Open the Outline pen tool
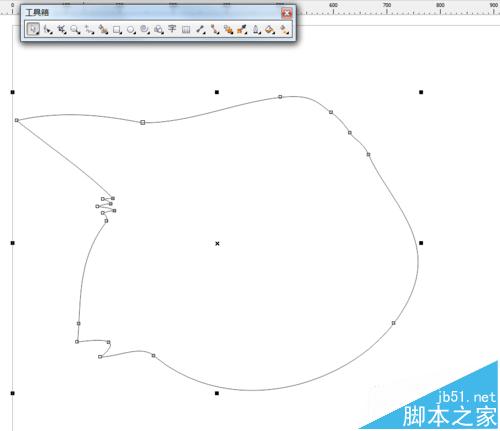Image resolution: width=500 pixels, height=431 pixels. pyautogui.click(x=256, y=30)
